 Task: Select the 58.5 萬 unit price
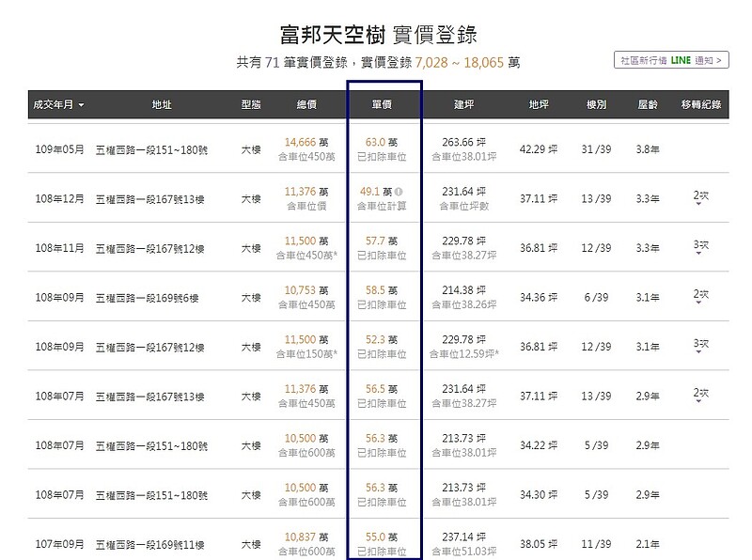[x=382, y=290]
